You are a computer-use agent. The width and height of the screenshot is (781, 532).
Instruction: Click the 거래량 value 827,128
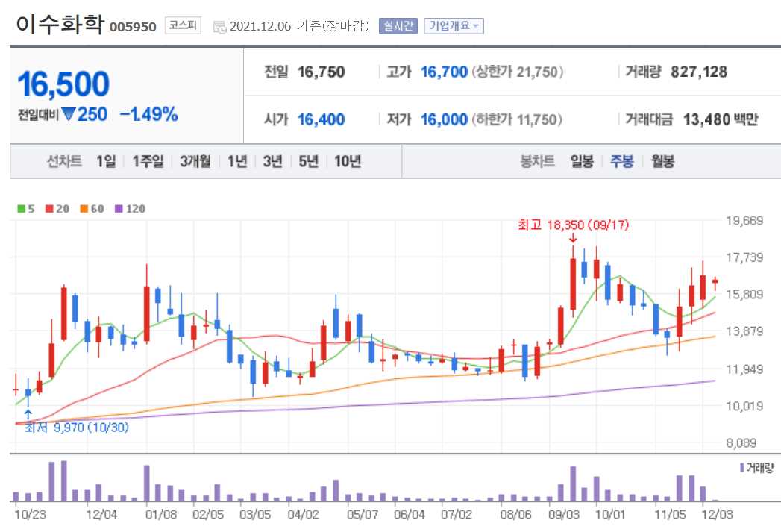coord(699,72)
